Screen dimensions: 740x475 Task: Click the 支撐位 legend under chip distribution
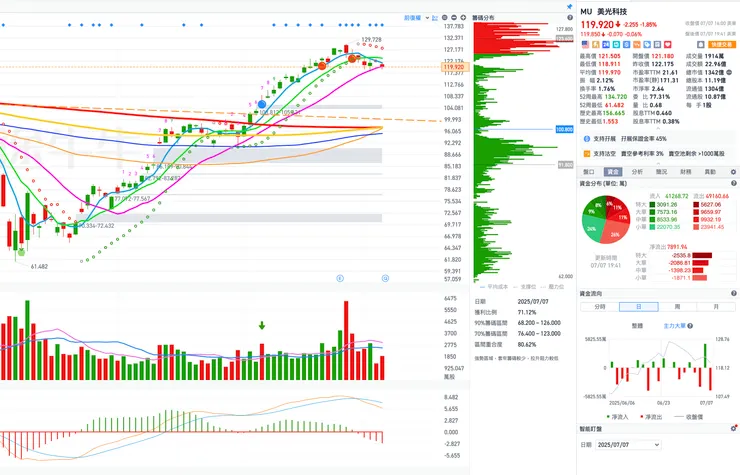click(x=524, y=287)
